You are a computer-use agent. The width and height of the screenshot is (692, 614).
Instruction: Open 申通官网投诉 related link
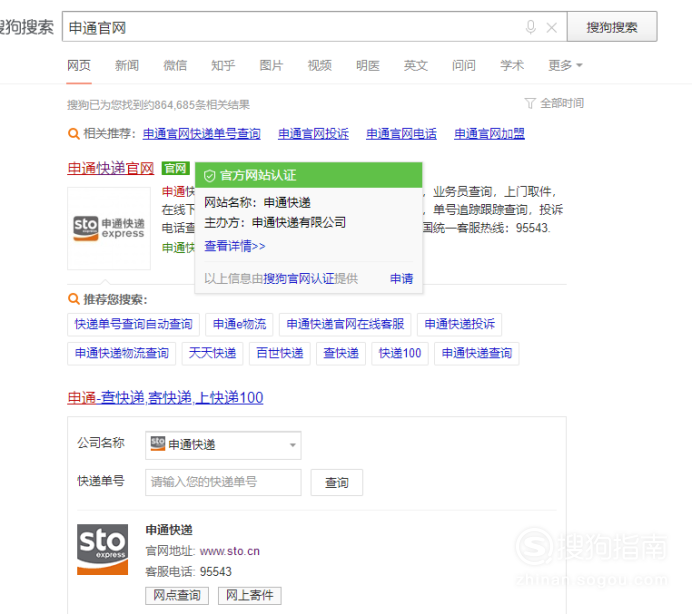click(x=313, y=133)
